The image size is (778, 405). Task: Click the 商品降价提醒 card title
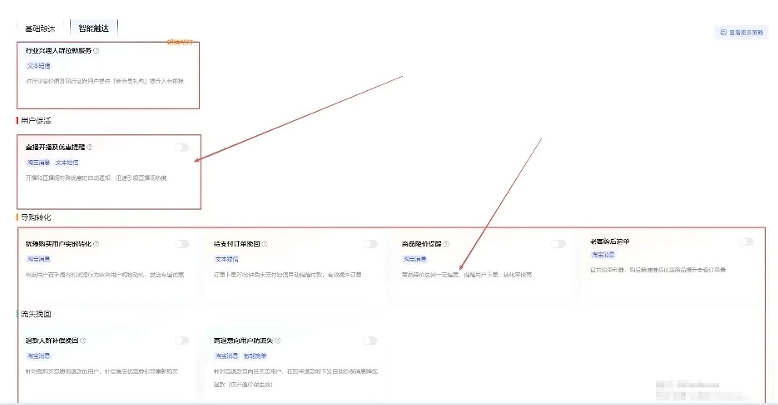point(421,244)
